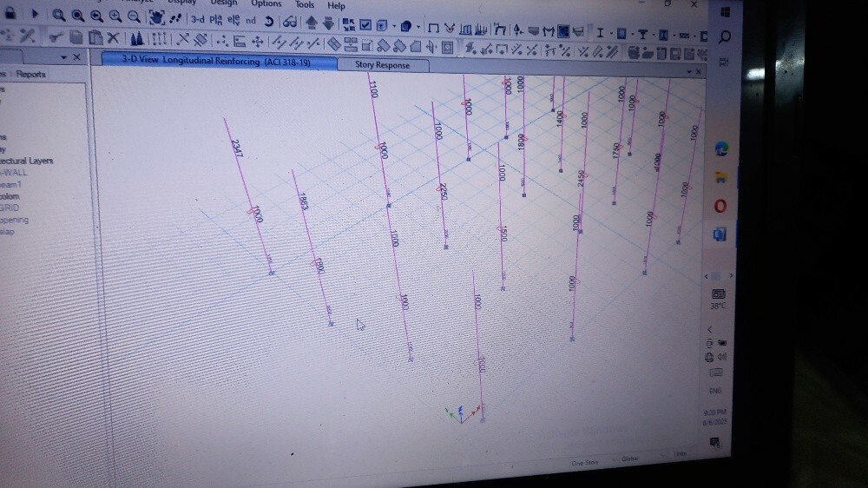
Task: Expand dropdown next to T-section icon
Action: click(653, 36)
